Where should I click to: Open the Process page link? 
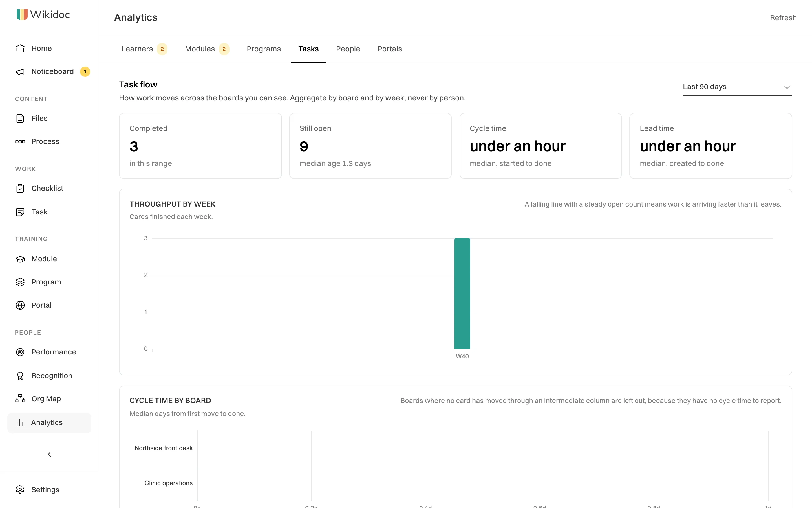click(49, 141)
